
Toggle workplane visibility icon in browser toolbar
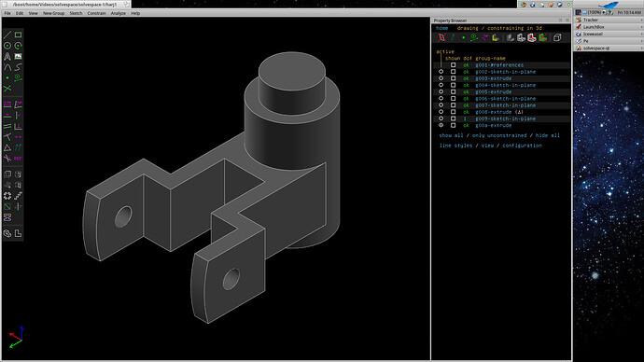tap(441, 37)
